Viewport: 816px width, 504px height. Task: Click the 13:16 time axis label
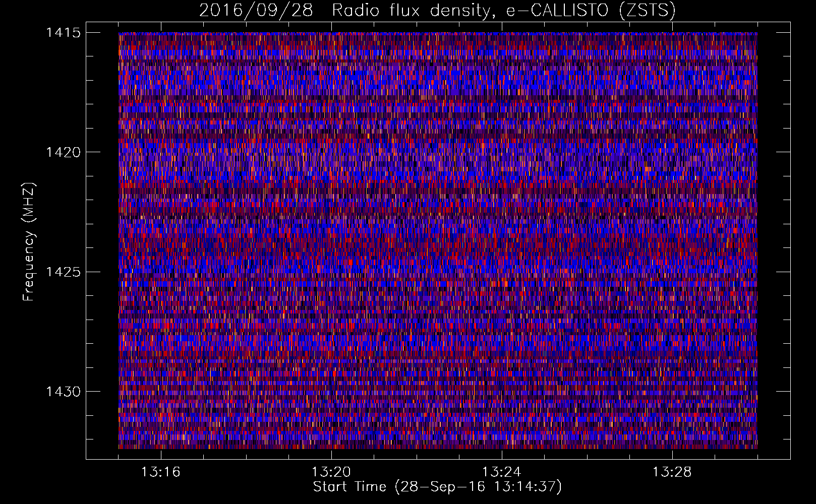[x=160, y=472]
